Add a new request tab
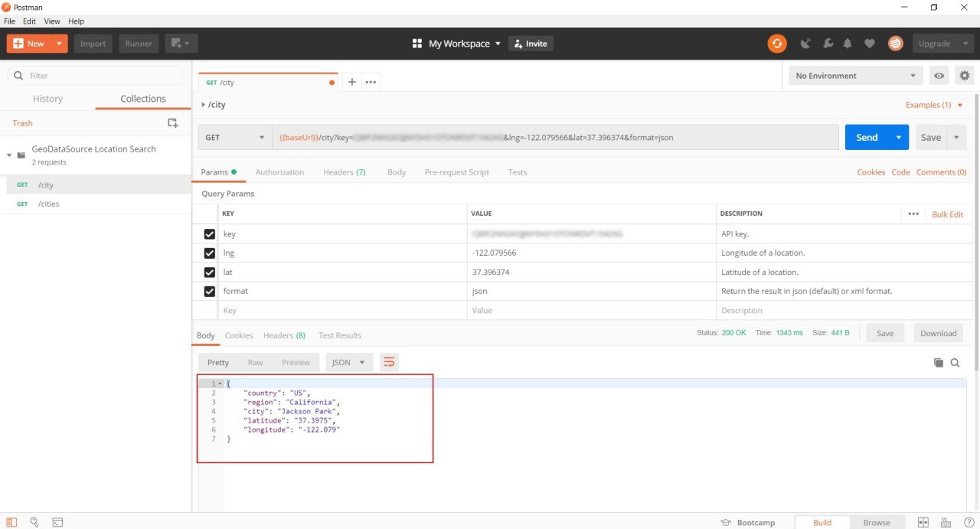The image size is (980, 529). point(351,82)
